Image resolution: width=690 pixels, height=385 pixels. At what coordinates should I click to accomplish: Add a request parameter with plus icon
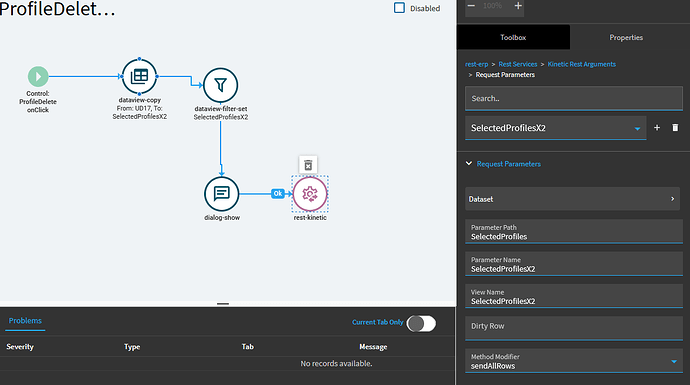point(657,128)
